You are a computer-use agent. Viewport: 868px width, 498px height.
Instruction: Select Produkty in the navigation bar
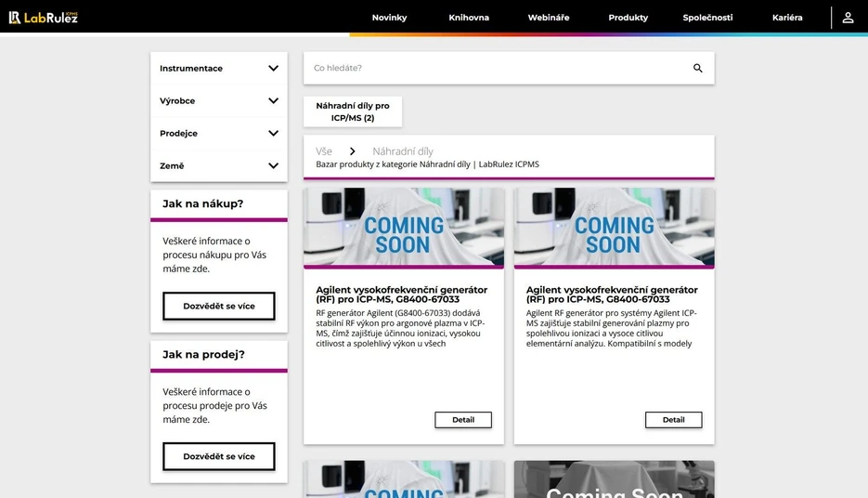click(x=628, y=18)
